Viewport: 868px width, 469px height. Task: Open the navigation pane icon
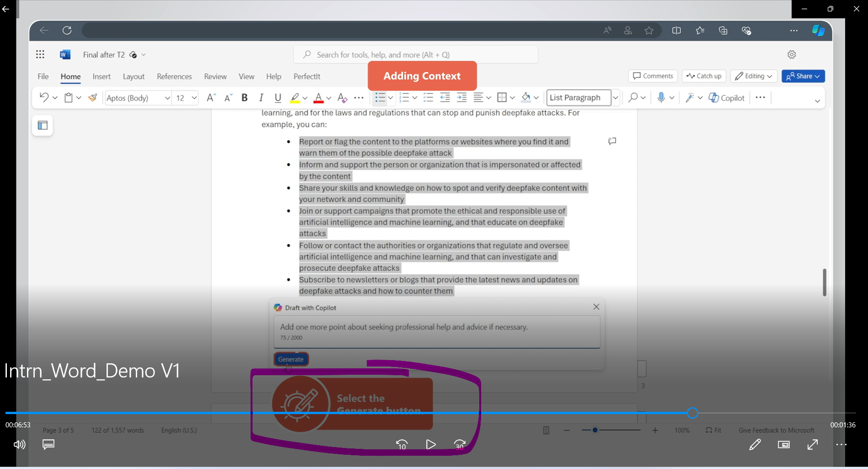click(x=43, y=125)
